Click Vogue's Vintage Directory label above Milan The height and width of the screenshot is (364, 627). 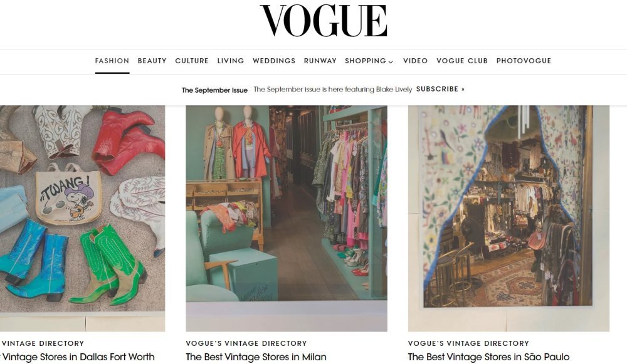(x=246, y=343)
